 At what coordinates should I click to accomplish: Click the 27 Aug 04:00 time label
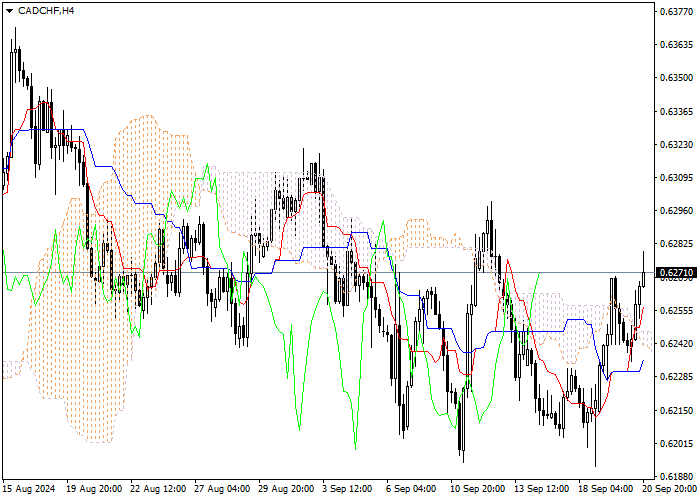coord(222,489)
